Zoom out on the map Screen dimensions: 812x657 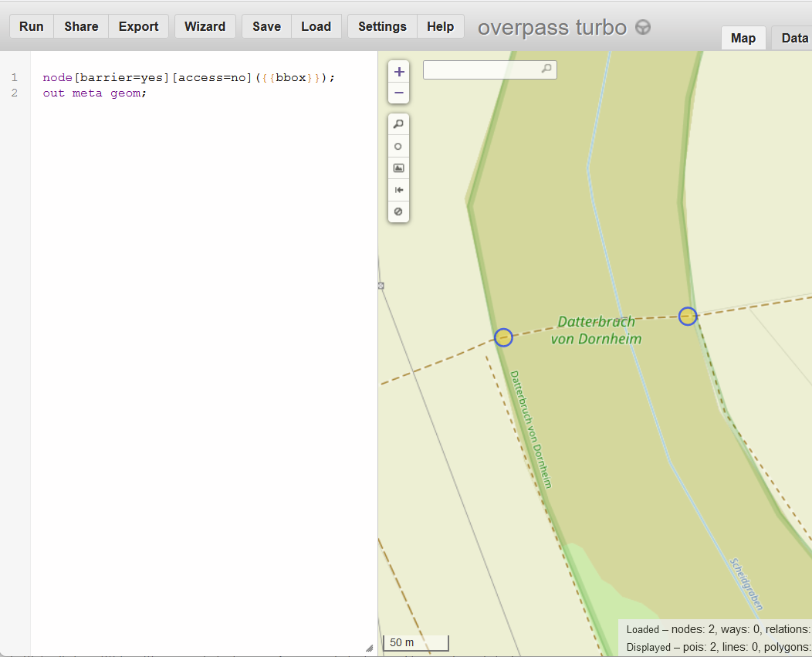399,93
